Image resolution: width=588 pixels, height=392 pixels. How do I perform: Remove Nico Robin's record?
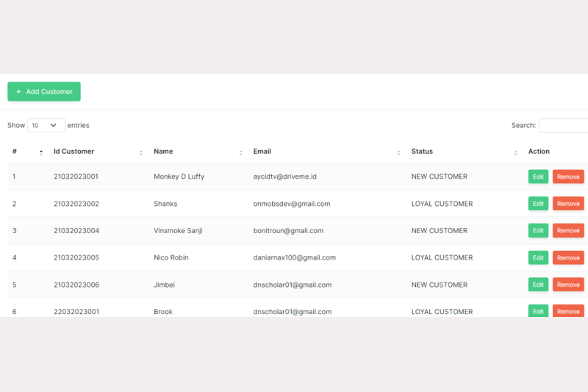click(568, 258)
